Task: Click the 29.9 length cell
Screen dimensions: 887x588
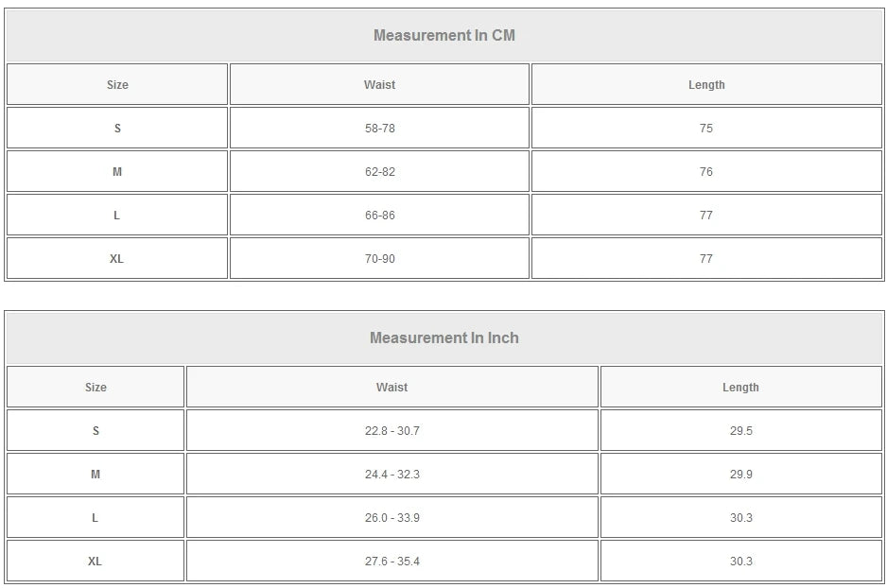Action: 740,475
